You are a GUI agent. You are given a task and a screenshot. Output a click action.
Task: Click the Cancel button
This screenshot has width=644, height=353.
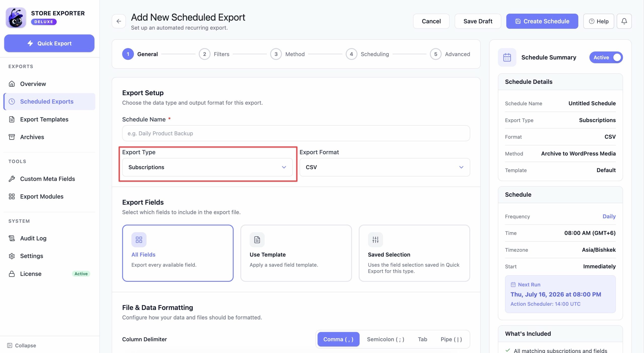[431, 21]
